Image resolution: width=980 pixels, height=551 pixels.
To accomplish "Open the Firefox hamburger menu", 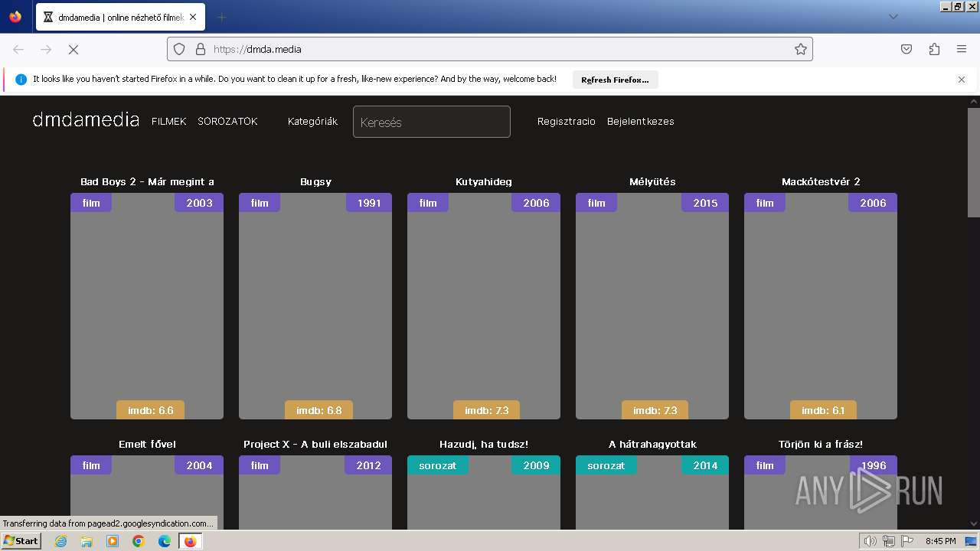I will coord(962,49).
